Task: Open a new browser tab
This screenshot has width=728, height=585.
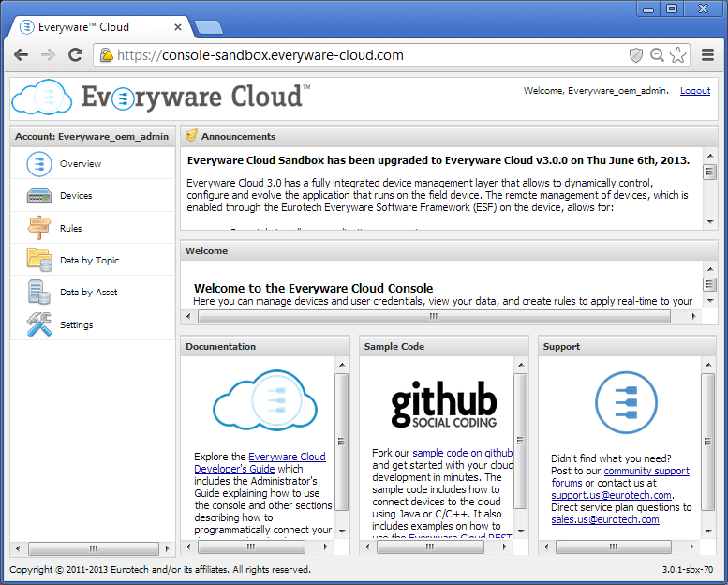Action: [x=208, y=27]
